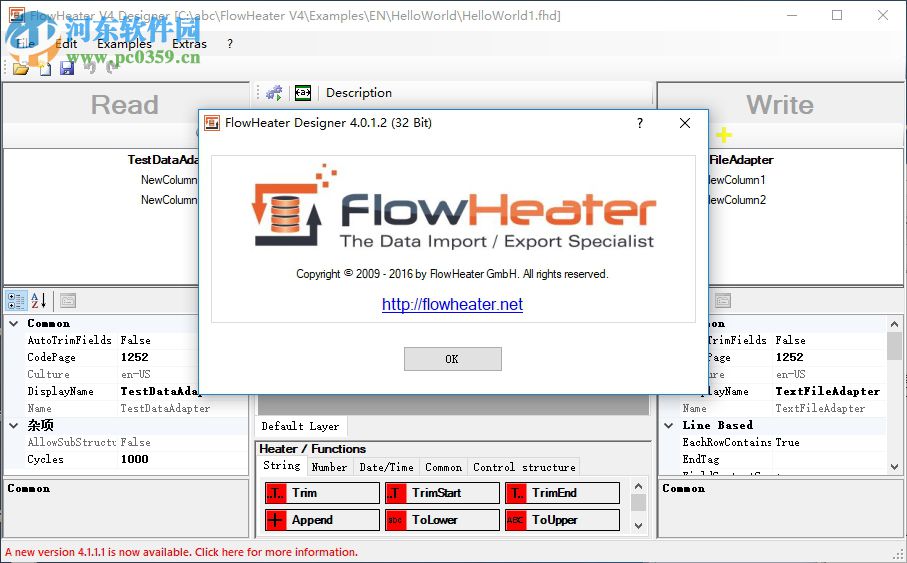
Task: Open the Examples menu
Action: point(124,44)
